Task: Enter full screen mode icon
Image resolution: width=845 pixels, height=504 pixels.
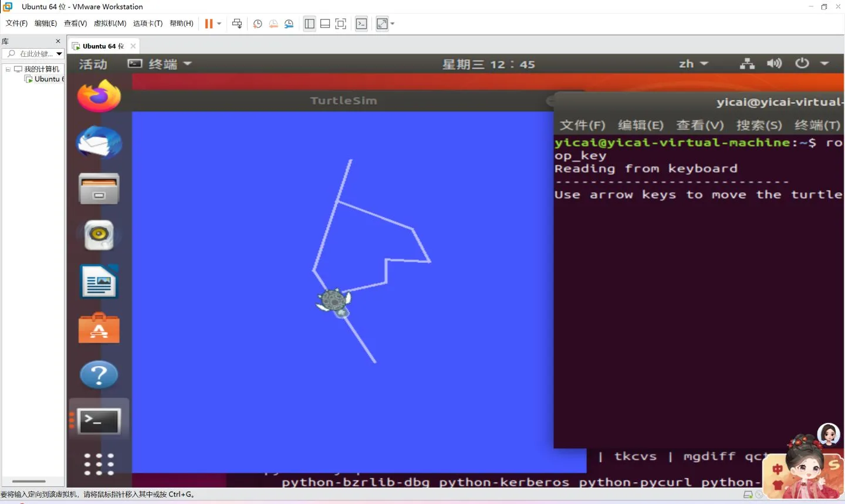Action: pyautogui.click(x=340, y=23)
